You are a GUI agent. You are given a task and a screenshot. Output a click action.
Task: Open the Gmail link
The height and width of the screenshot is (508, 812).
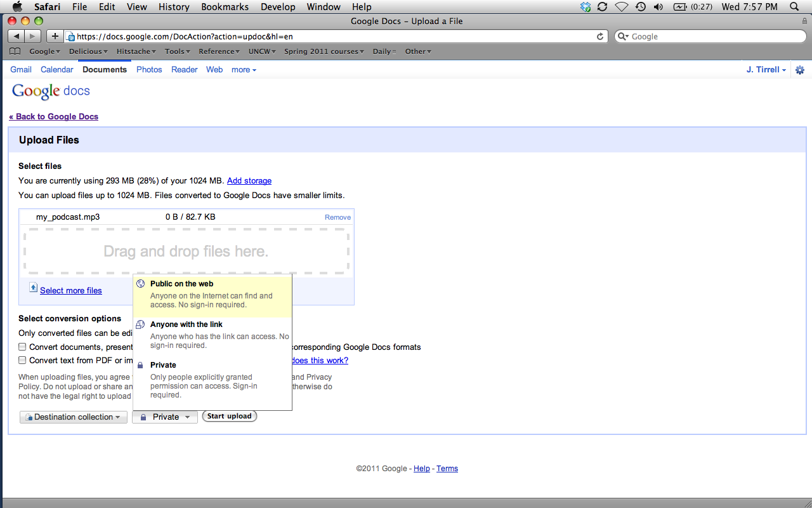[21, 70]
